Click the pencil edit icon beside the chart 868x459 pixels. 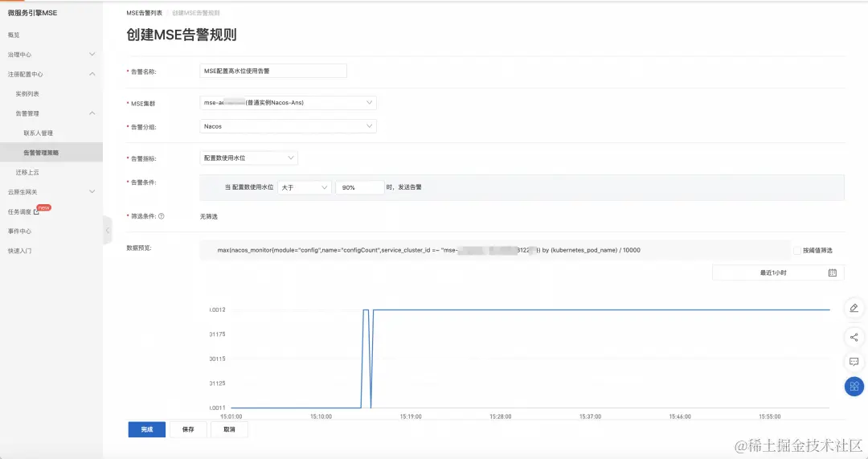(854, 308)
